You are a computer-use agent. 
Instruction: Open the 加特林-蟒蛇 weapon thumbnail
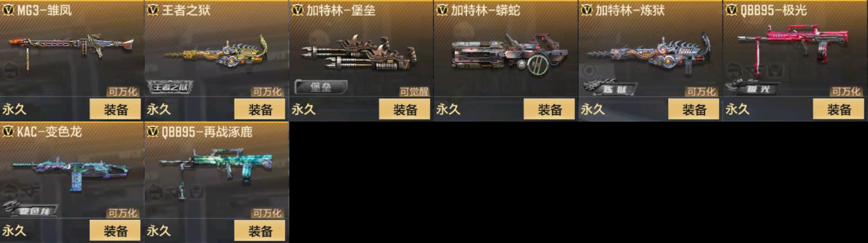tap(509, 54)
